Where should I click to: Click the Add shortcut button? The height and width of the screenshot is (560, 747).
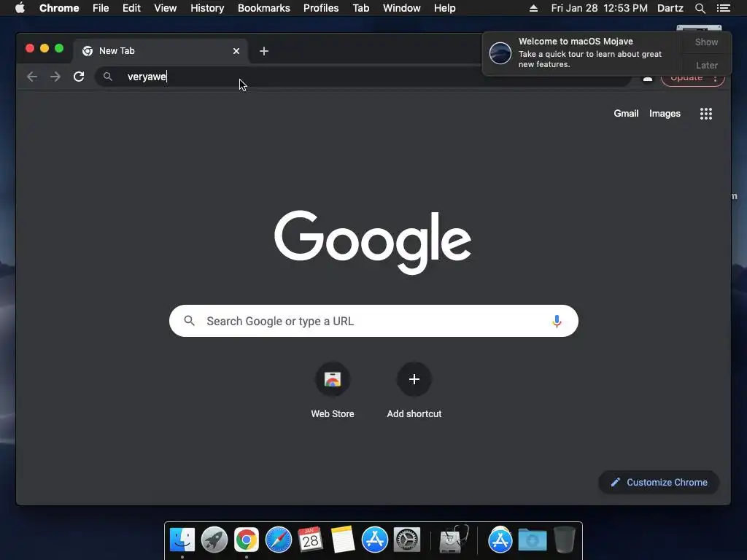(414, 391)
